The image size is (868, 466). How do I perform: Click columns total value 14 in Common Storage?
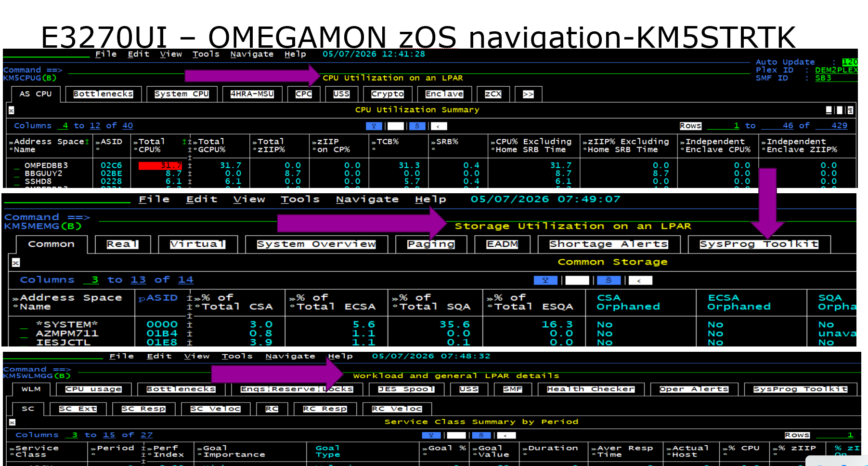185,280
